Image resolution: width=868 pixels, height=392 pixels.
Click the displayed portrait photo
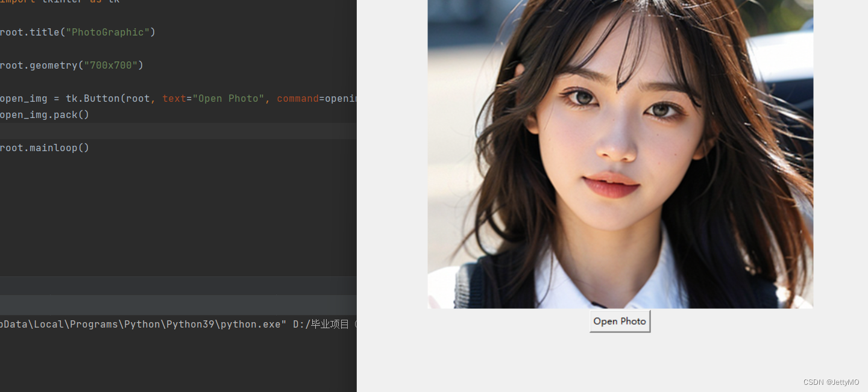(x=620, y=154)
